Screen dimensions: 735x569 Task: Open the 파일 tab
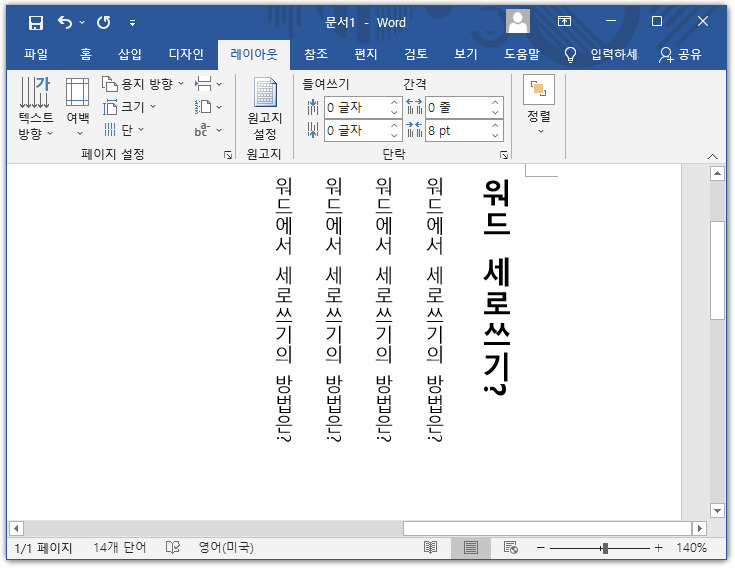(x=36, y=54)
